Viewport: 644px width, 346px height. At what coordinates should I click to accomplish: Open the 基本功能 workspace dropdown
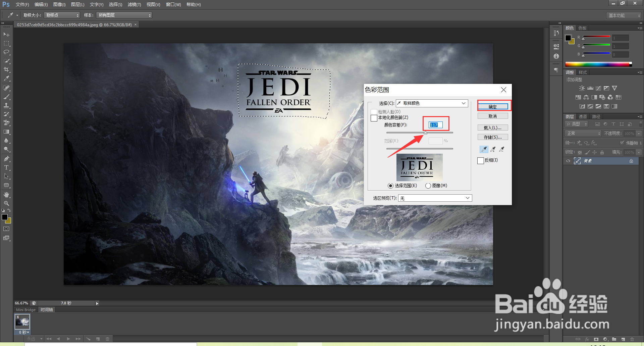[624, 15]
